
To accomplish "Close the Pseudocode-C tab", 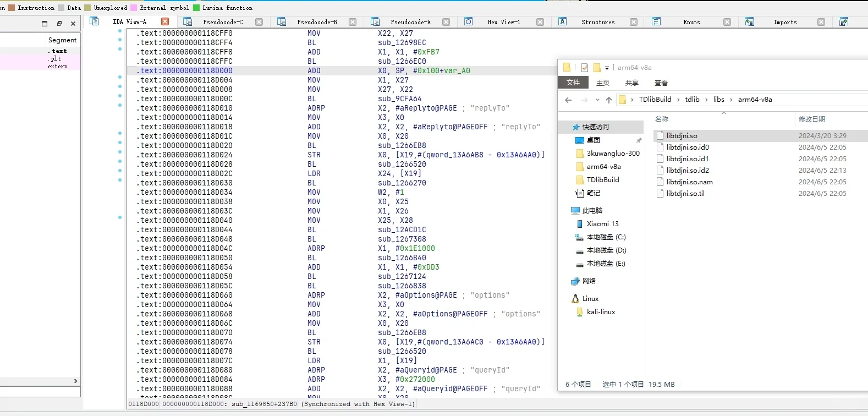I will [259, 22].
